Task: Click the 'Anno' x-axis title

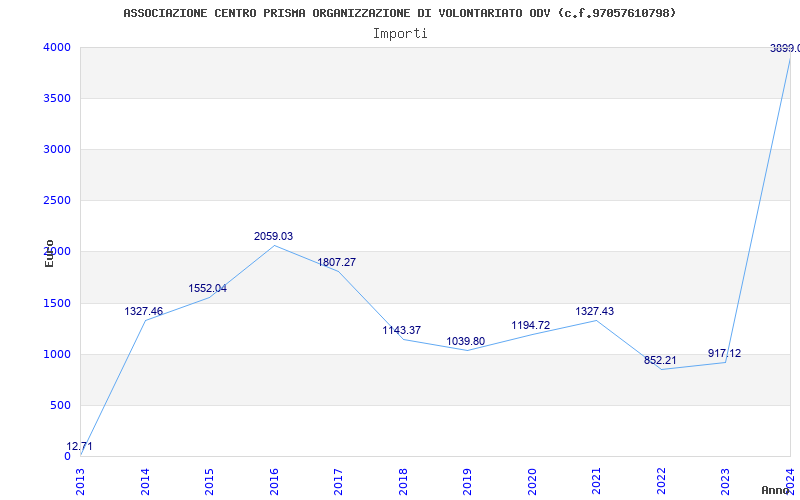Action: tap(776, 490)
